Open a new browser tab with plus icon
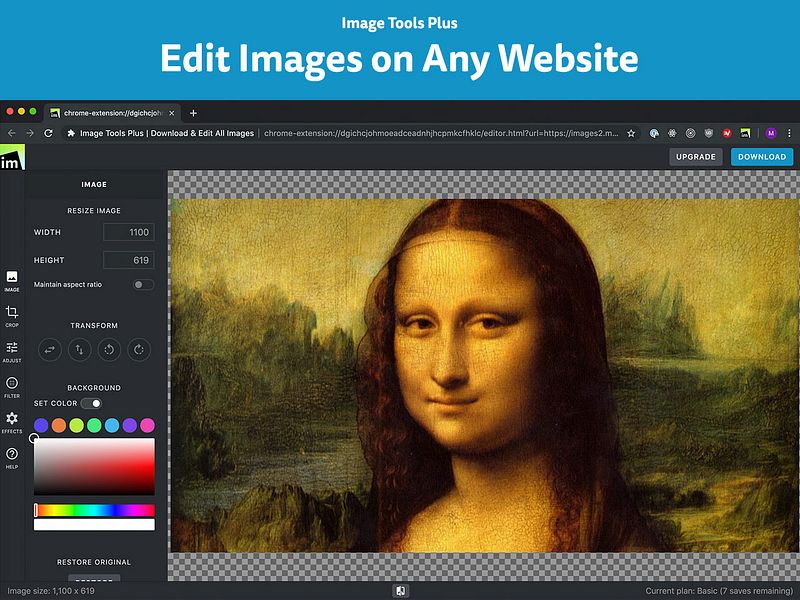The image size is (800, 600). click(x=193, y=113)
